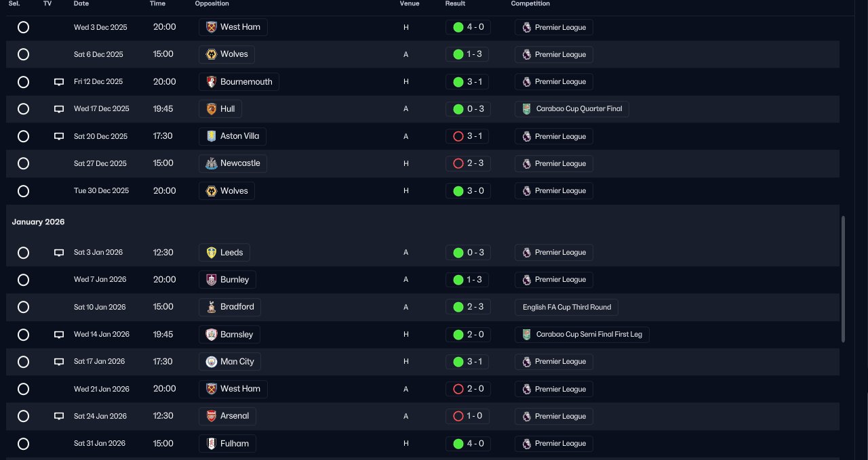868x460 pixels.
Task: Click the West Ham club badge on 3 Dec
Action: pos(211,27)
